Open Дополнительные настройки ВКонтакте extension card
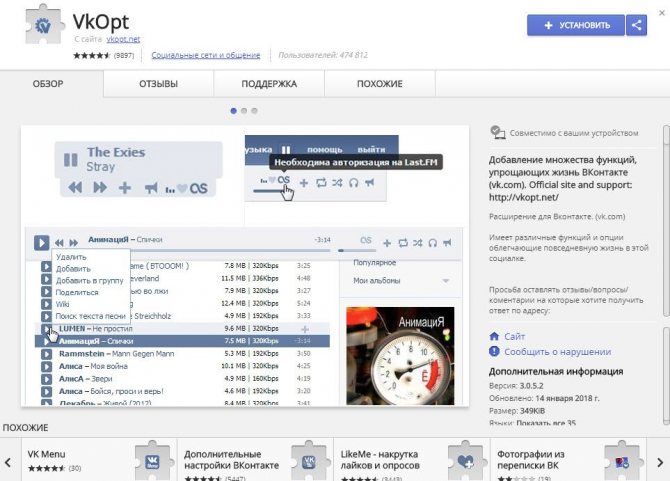Viewport: 670px width, 481px height. (255, 460)
